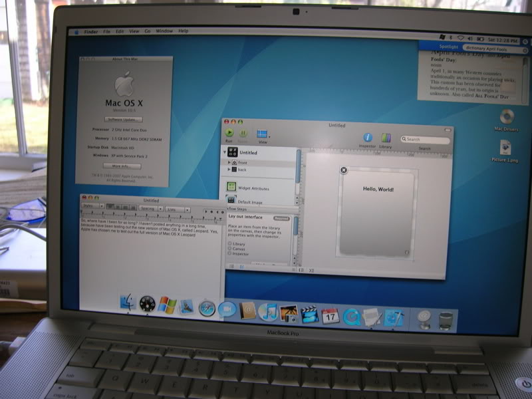
Task: Select the front row in Dashcode navigator
Action: click(259, 162)
